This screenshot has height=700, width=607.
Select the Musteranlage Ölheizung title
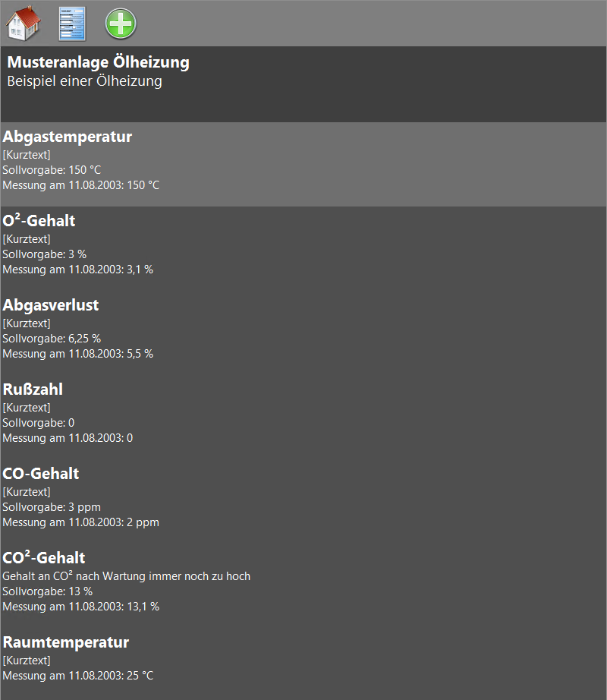(98, 62)
